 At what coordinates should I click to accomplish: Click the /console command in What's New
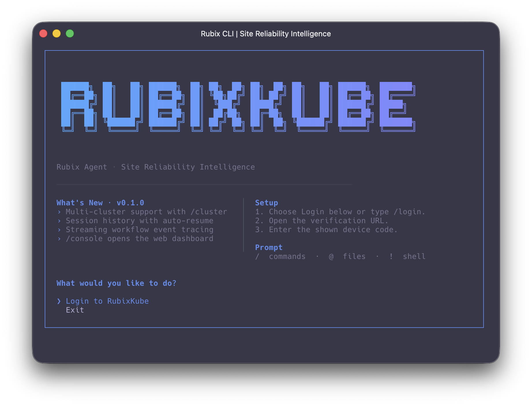tap(83, 238)
